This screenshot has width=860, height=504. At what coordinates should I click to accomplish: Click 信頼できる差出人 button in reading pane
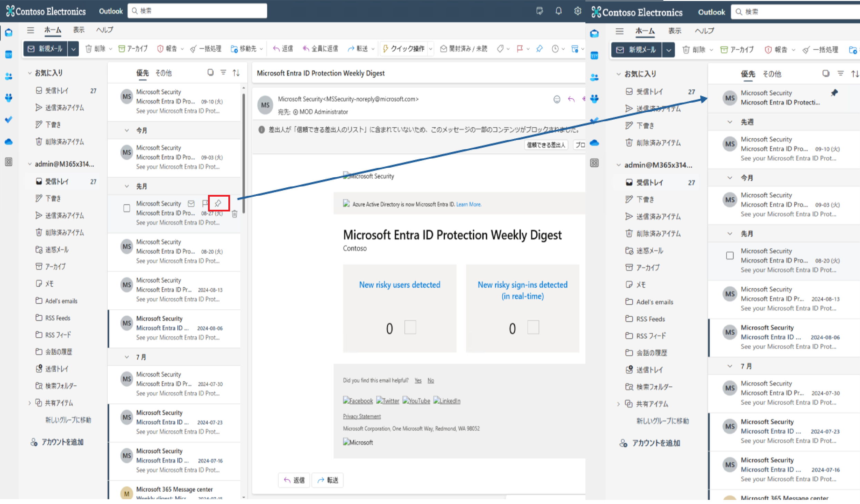click(x=546, y=145)
